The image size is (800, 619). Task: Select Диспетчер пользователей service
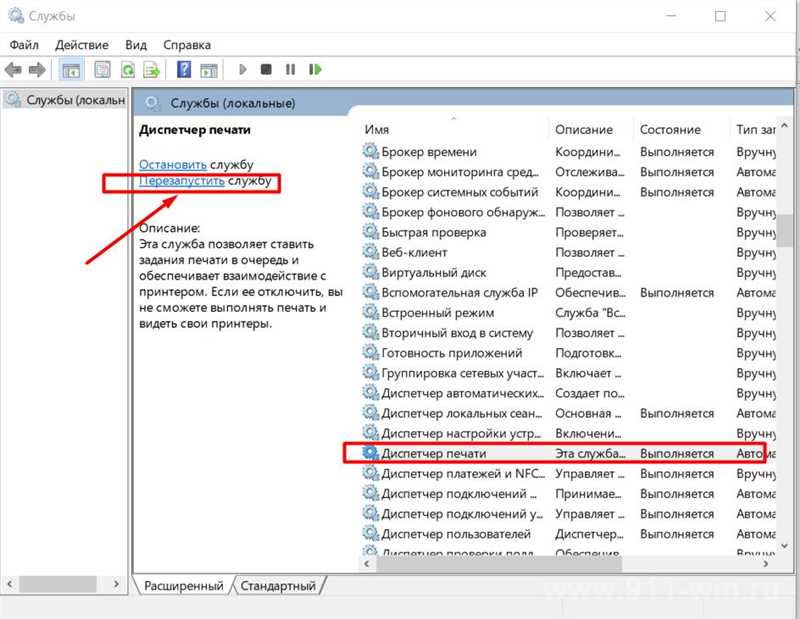[x=568, y=534]
